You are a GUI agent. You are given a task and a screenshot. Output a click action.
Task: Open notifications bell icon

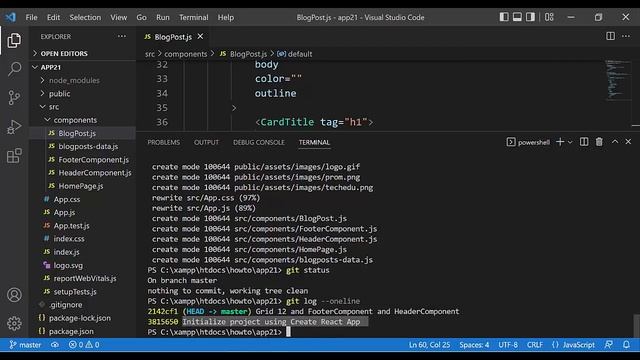pyautogui.click(x=627, y=345)
